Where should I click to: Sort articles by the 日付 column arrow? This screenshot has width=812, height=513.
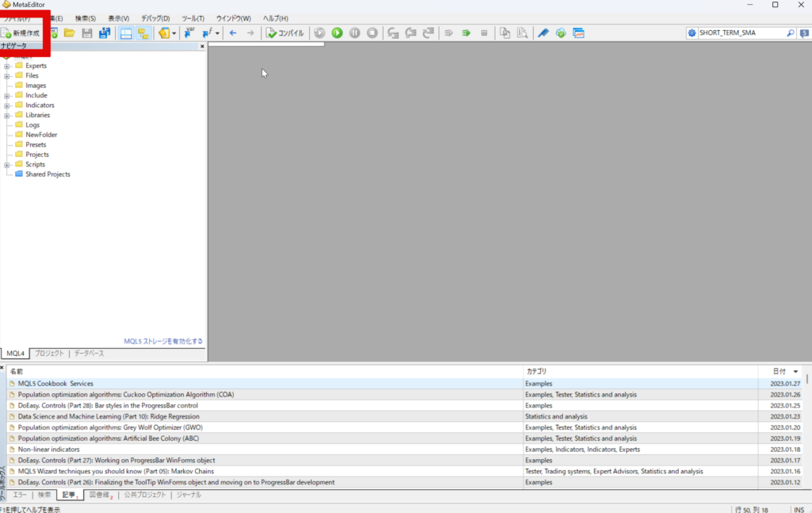pos(795,371)
